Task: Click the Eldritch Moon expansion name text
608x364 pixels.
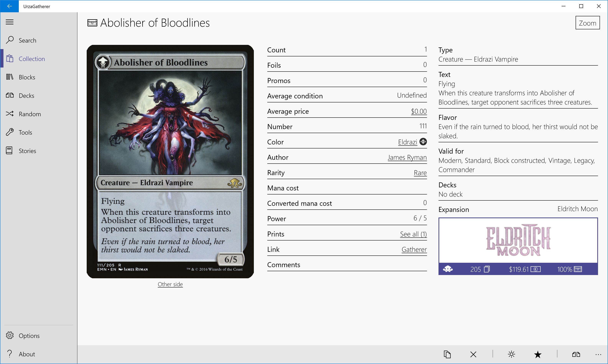Action: pos(577,209)
